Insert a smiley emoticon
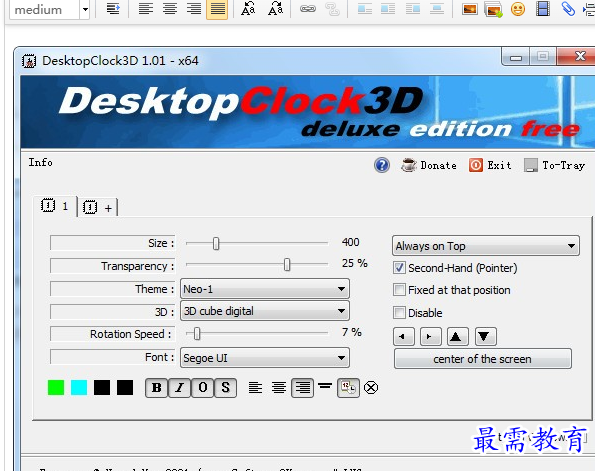The height and width of the screenshot is (471, 595). tap(518, 9)
